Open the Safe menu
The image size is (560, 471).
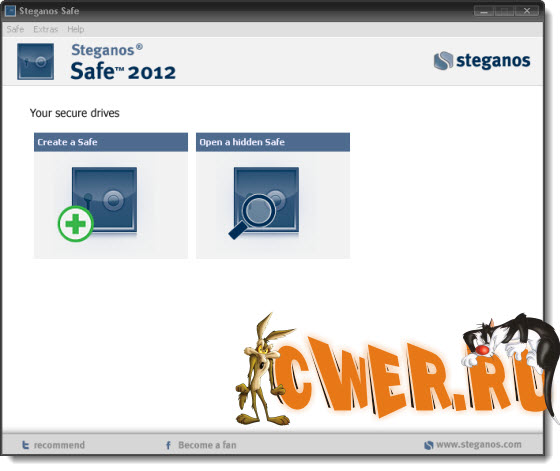click(x=15, y=29)
